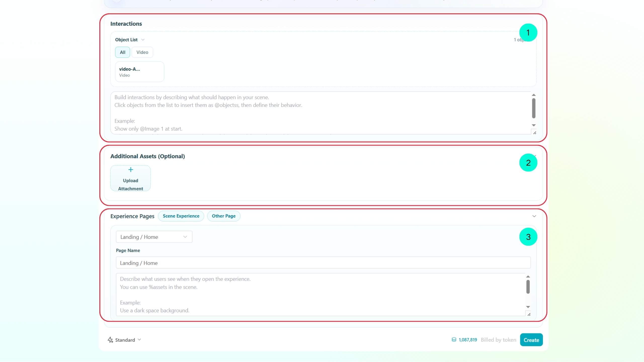Click the Page Name input field

(323, 263)
